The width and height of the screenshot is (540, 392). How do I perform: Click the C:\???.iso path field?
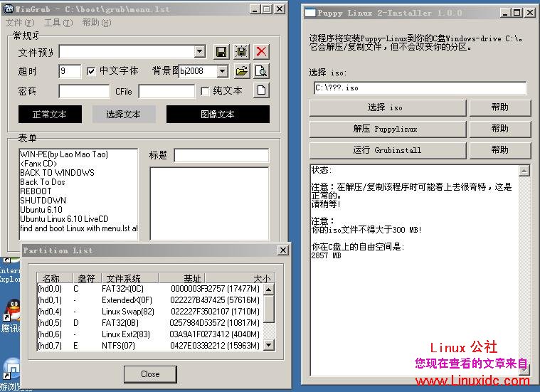click(x=420, y=88)
